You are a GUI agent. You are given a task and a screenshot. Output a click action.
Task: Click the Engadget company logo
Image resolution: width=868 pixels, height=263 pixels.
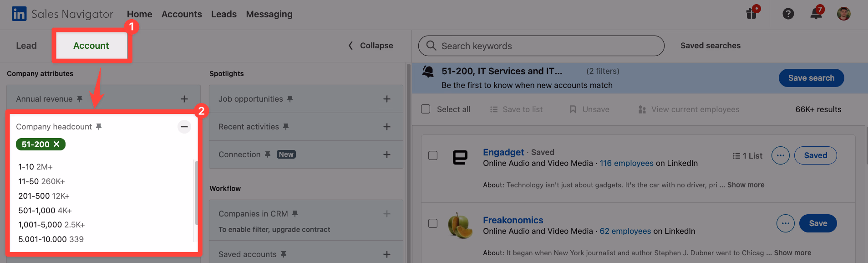(x=460, y=157)
